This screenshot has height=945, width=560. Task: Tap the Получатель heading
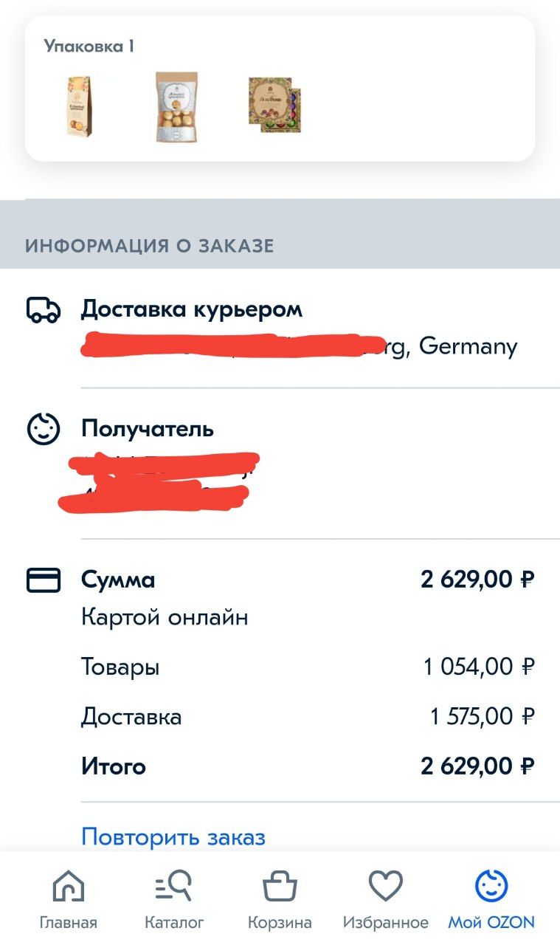point(148,429)
